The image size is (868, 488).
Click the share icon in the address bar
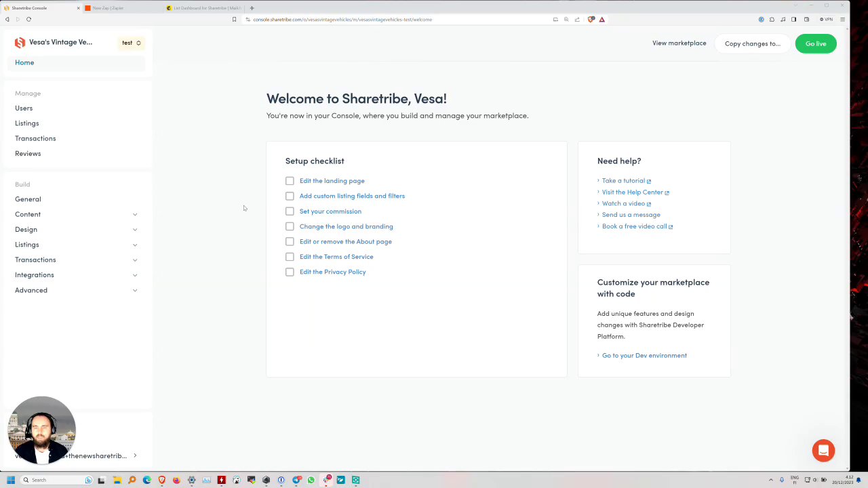coord(577,19)
